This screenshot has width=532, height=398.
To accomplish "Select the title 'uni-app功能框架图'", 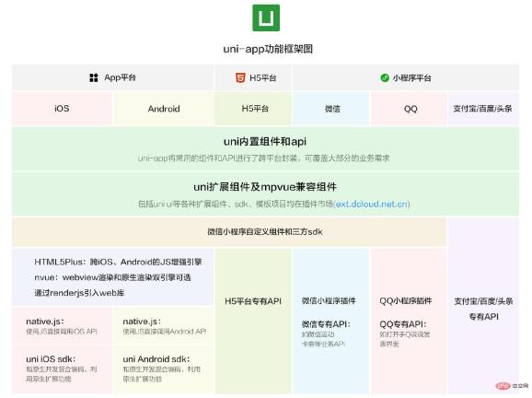I will point(268,49).
